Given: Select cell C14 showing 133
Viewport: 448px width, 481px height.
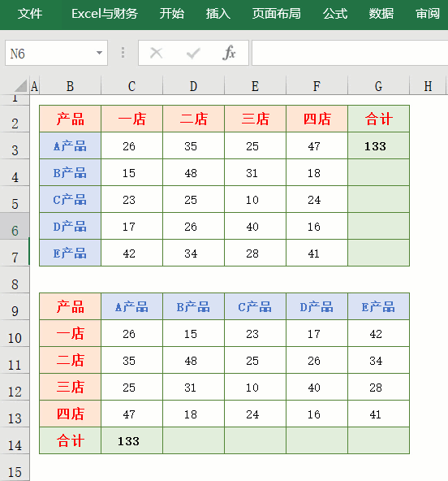Looking at the screenshot, I should pyautogui.click(x=131, y=441).
